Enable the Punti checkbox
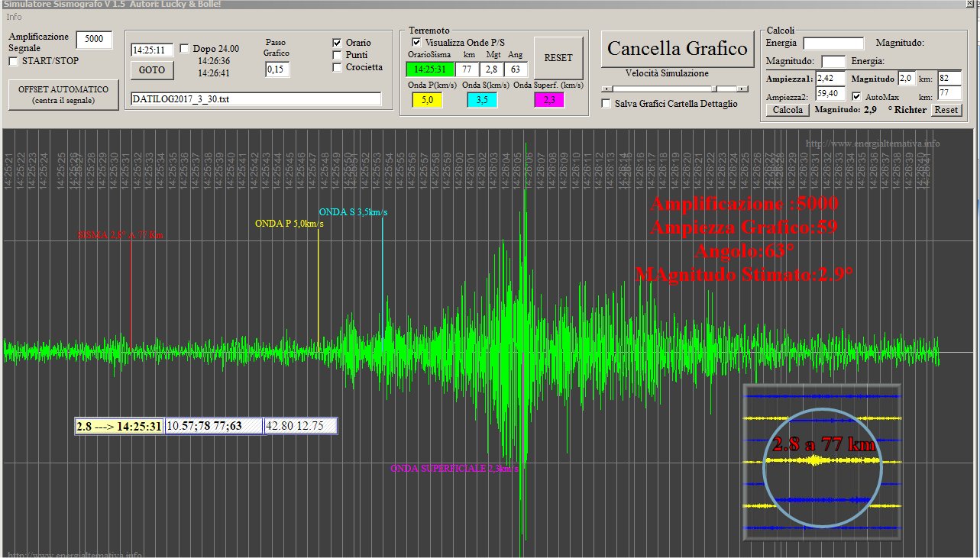Screen dimensions: 980x558 coord(338,55)
